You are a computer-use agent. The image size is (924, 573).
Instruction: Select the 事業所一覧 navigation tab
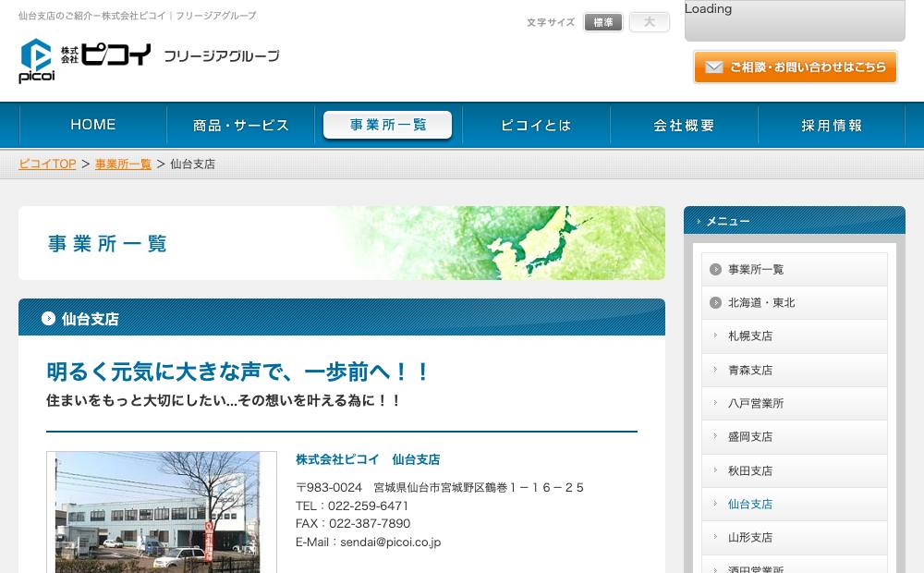[388, 125]
